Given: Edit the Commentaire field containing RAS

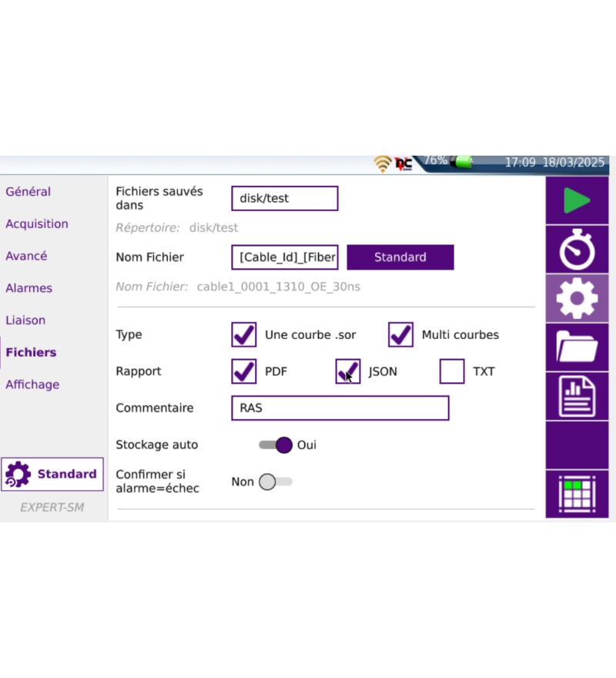Looking at the screenshot, I should pyautogui.click(x=340, y=408).
